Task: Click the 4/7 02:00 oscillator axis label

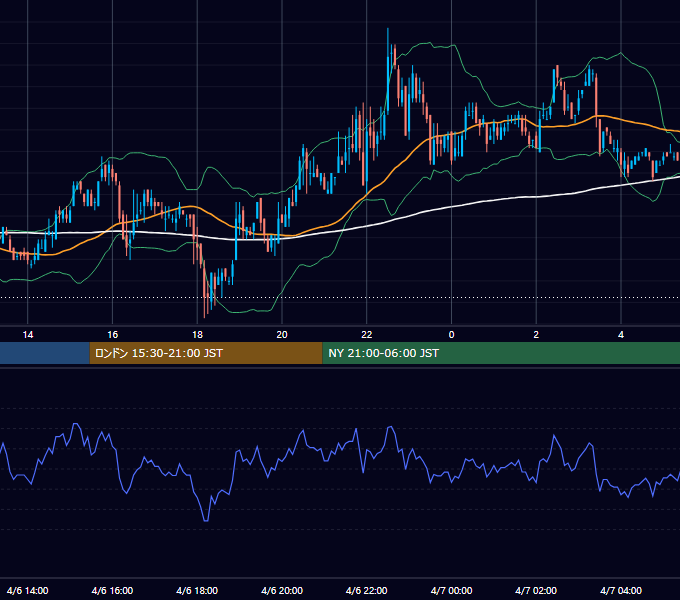Action: pyautogui.click(x=536, y=590)
